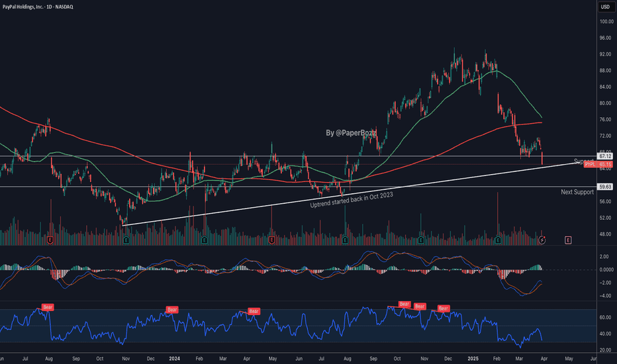Click the 88.00 price axis label
Image resolution: width=617 pixels, height=364 pixels.
pyautogui.click(x=605, y=71)
